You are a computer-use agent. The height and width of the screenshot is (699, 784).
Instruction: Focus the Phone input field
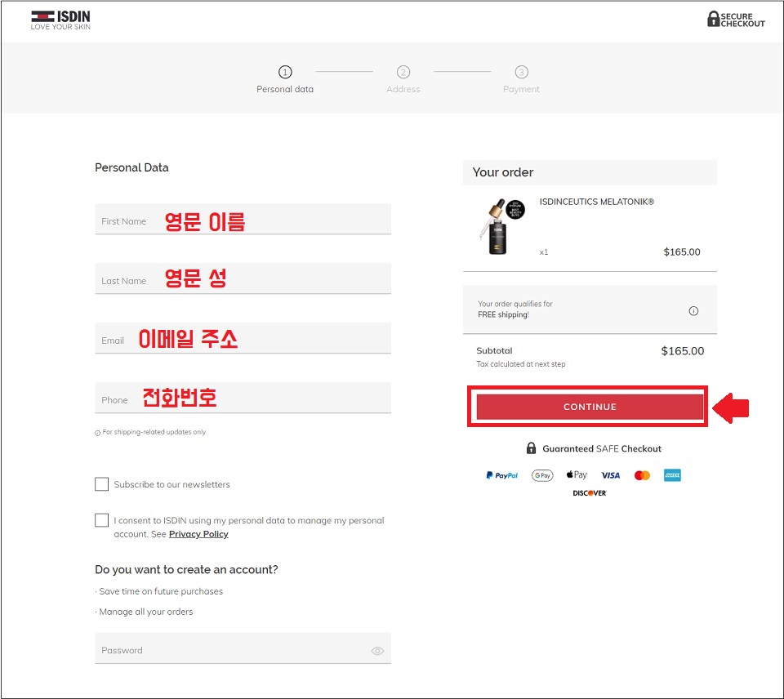coord(243,398)
